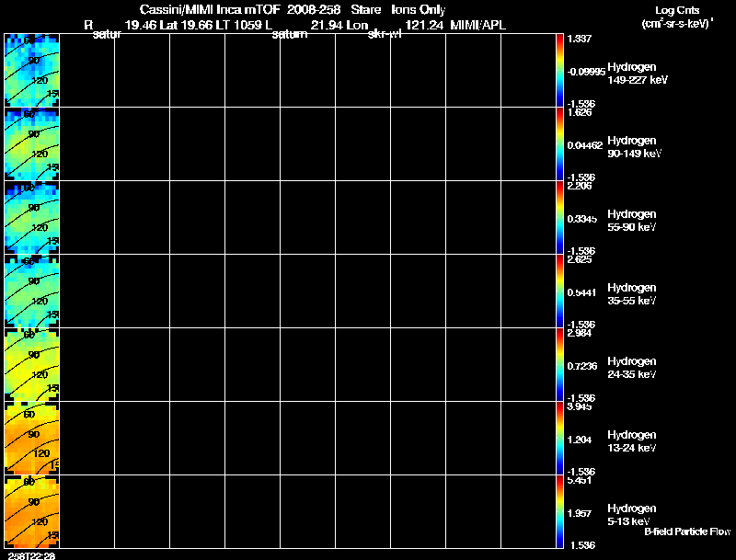Click the colorbar maximum value 3.945
Image resolution: width=736 pixels, height=560 pixels.
pos(580,406)
